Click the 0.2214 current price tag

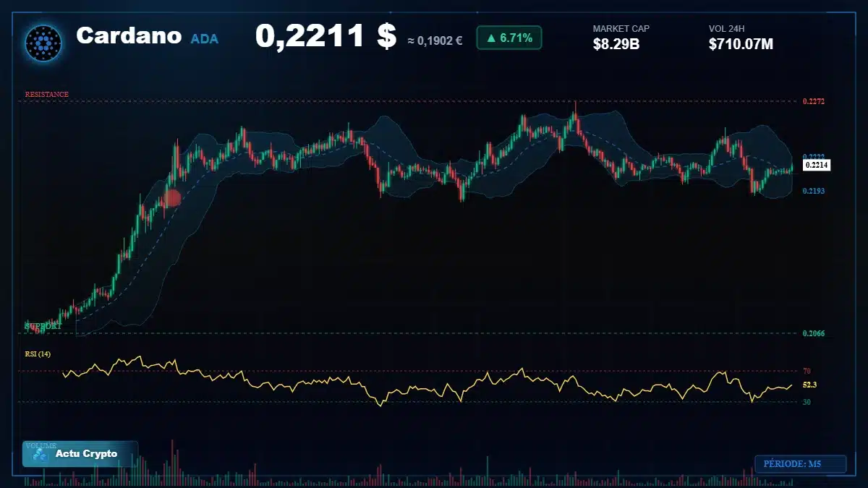[817, 166]
